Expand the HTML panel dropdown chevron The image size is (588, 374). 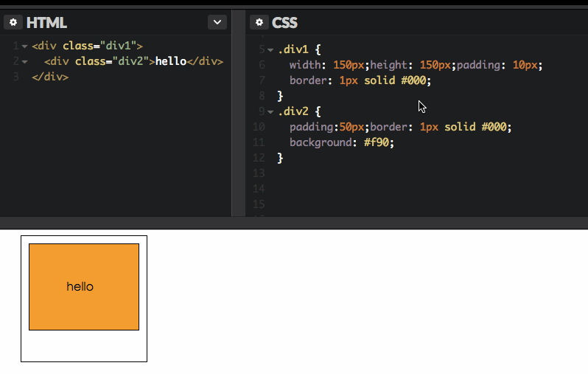click(217, 23)
